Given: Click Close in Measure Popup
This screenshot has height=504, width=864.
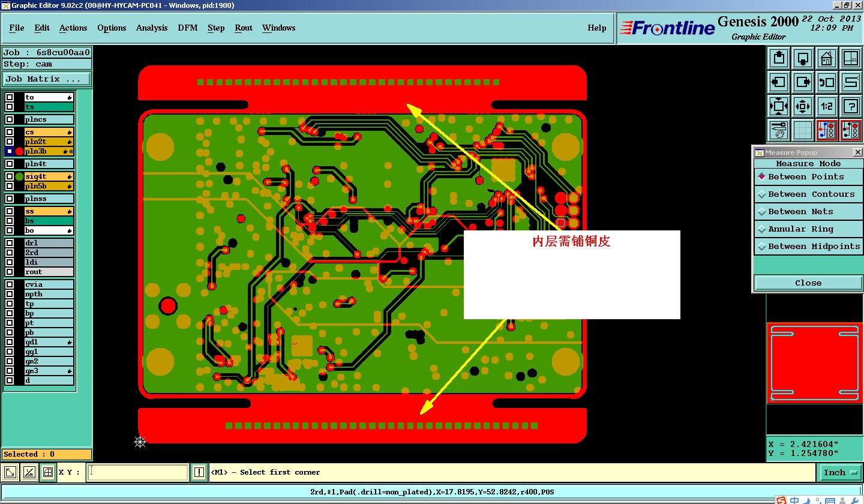Looking at the screenshot, I should click(x=808, y=283).
